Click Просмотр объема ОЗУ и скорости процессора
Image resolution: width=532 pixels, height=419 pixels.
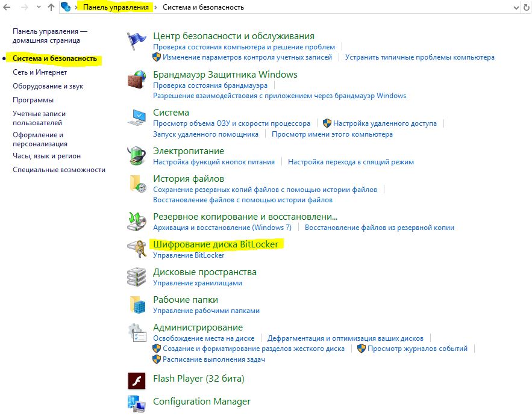click(x=231, y=123)
